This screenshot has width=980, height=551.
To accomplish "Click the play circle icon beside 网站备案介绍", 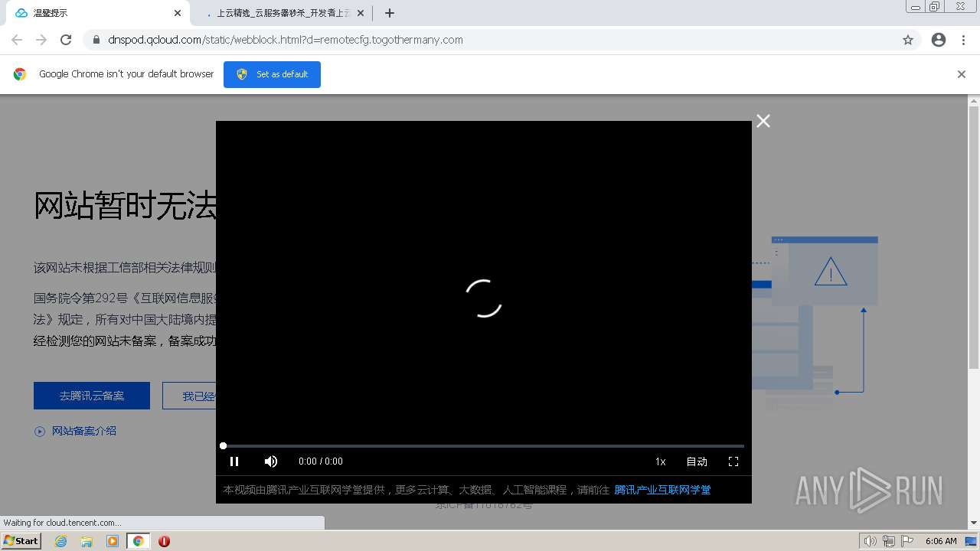I will tap(40, 432).
